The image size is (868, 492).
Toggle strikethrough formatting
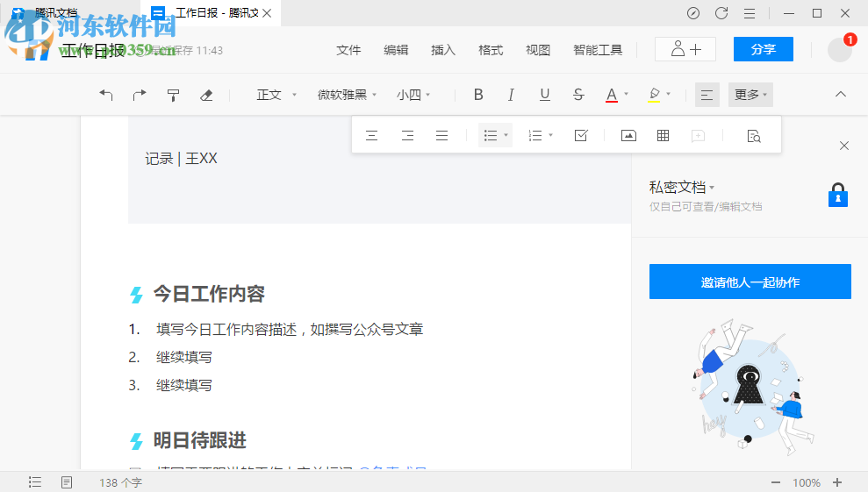pos(578,96)
